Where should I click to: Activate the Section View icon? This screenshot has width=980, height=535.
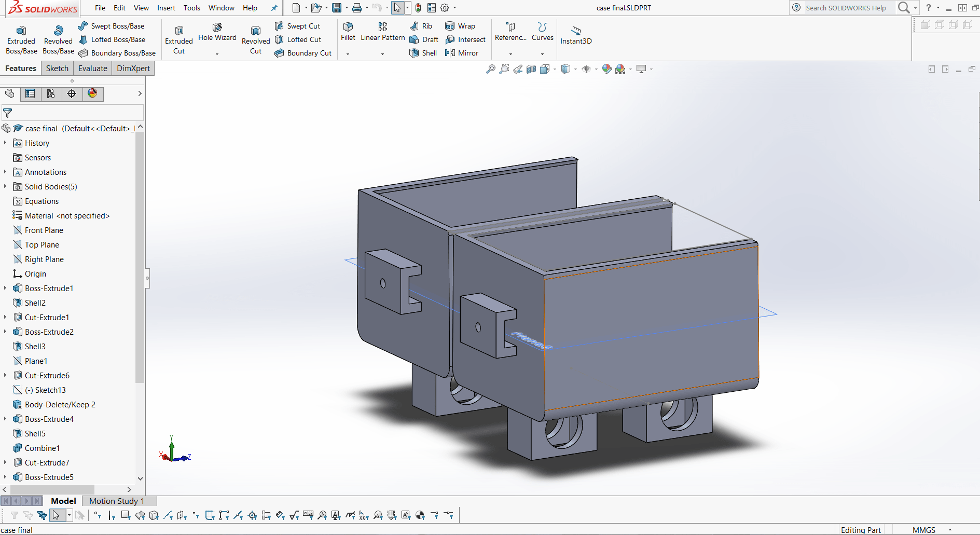[x=531, y=69]
